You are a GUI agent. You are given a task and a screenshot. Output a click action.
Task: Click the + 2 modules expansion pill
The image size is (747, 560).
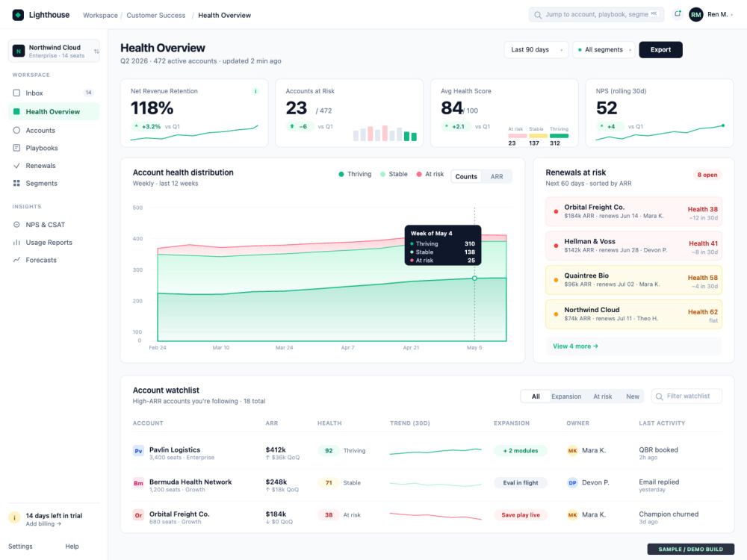[x=520, y=450]
